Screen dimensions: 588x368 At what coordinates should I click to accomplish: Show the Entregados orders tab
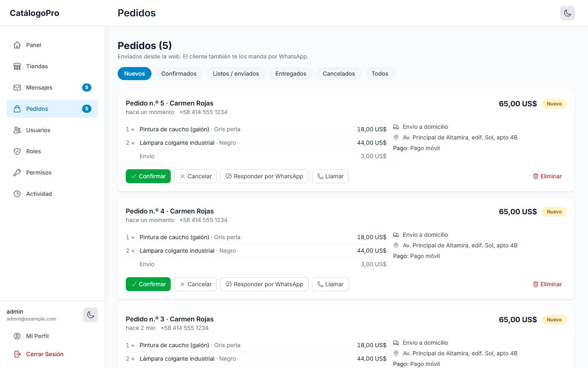291,74
